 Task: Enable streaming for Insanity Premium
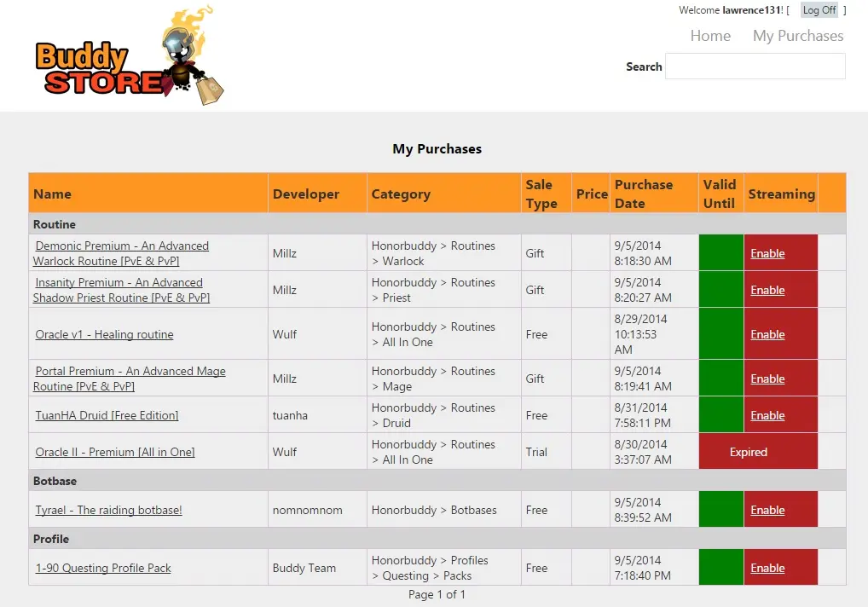pyautogui.click(x=767, y=290)
